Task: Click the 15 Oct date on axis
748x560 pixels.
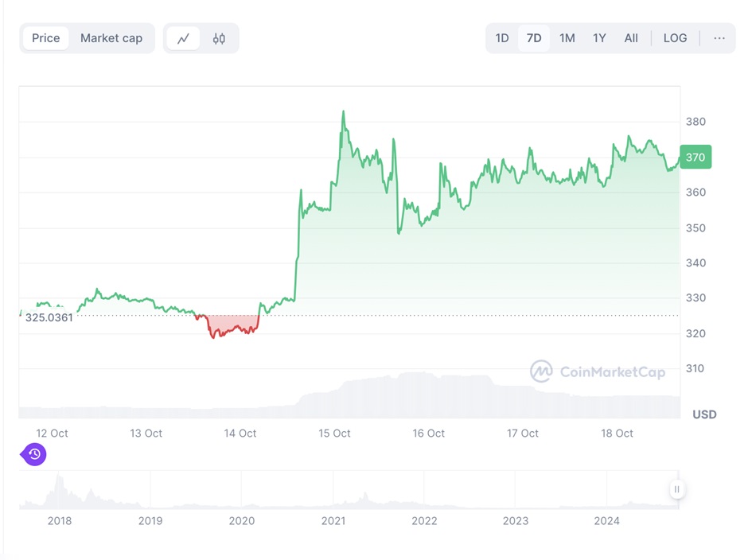Action: point(335,434)
